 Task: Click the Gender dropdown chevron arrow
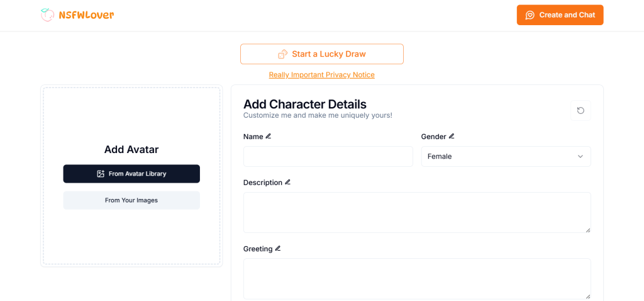pyautogui.click(x=580, y=156)
